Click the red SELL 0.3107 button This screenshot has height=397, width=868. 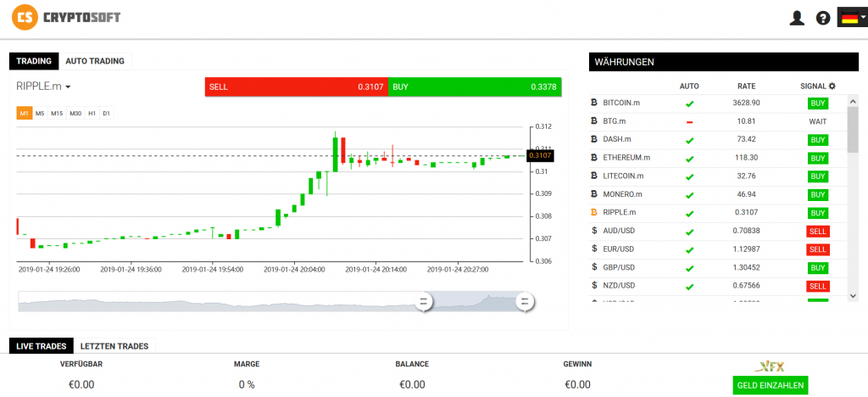pyautogui.click(x=296, y=87)
